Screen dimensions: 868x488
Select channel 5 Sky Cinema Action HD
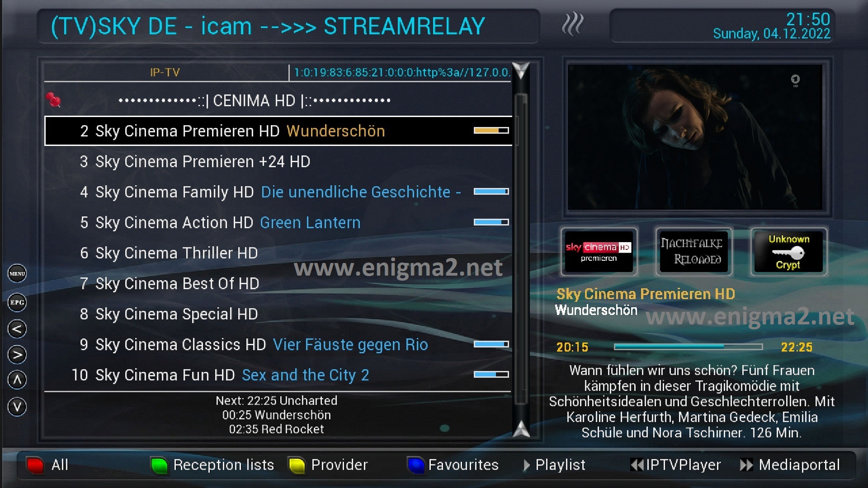[x=278, y=222]
